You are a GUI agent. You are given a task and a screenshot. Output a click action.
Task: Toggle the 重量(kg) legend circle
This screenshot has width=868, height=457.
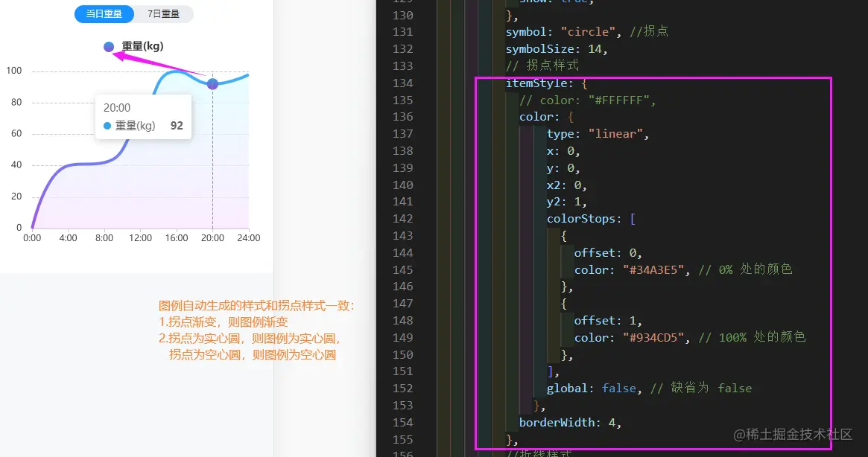coord(109,46)
